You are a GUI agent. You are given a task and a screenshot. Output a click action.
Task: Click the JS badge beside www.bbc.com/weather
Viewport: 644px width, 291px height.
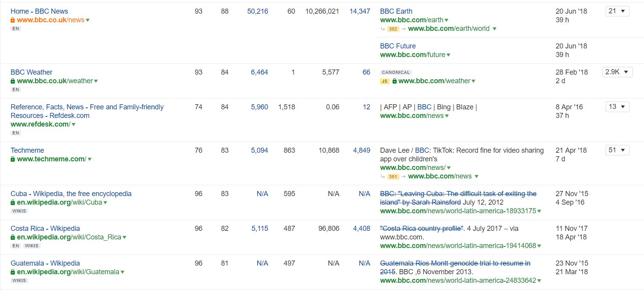pos(385,81)
